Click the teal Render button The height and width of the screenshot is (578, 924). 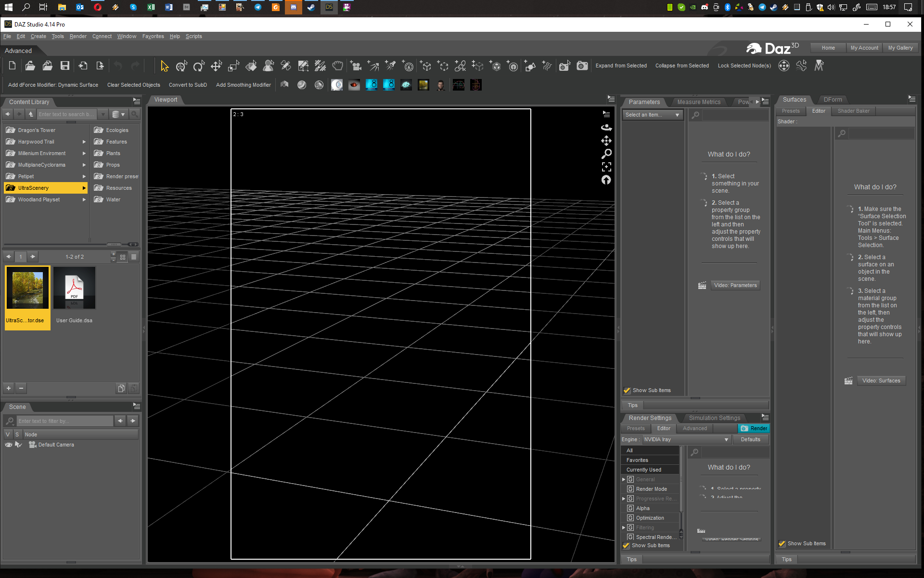click(x=754, y=428)
